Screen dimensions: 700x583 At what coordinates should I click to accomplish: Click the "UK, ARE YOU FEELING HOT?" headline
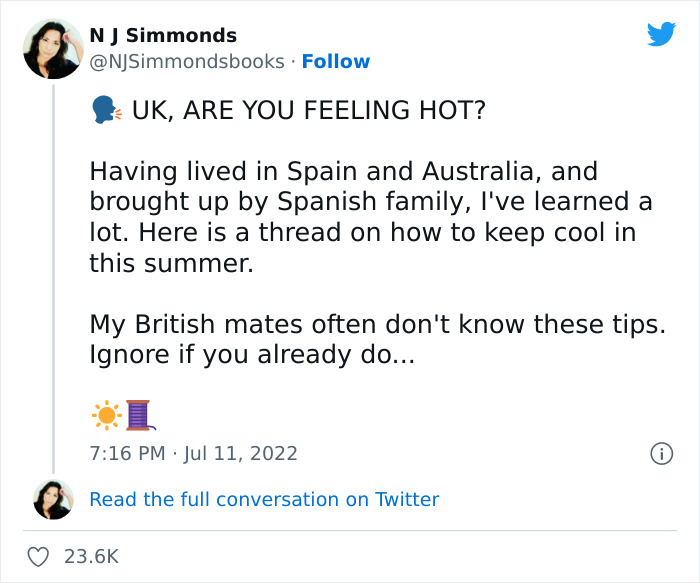pyautogui.click(x=309, y=109)
